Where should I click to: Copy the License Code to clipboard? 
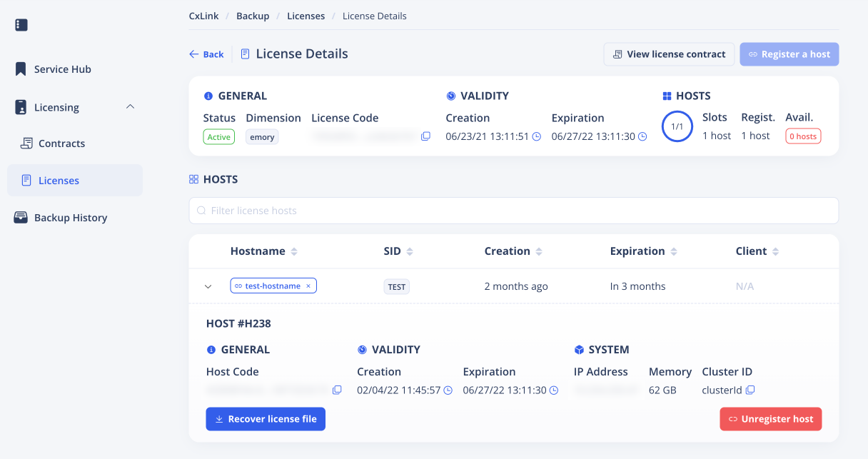(x=425, y=136)
